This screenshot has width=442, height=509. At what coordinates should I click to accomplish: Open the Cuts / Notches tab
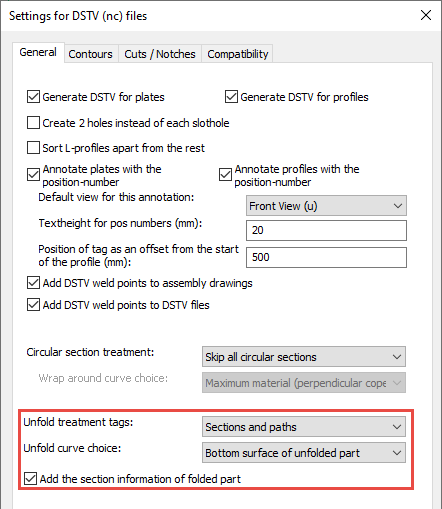click(x=160, y=54)
